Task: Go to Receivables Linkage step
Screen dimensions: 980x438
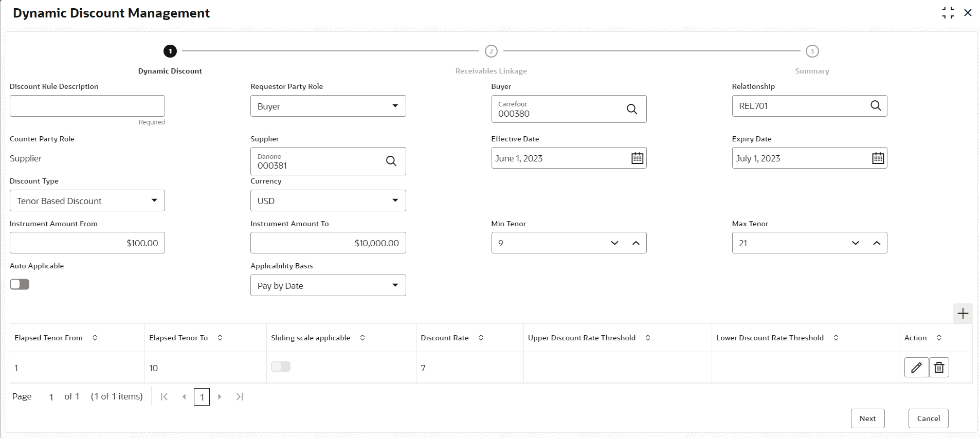Action: pyautogui.click(x=491, y=51)
